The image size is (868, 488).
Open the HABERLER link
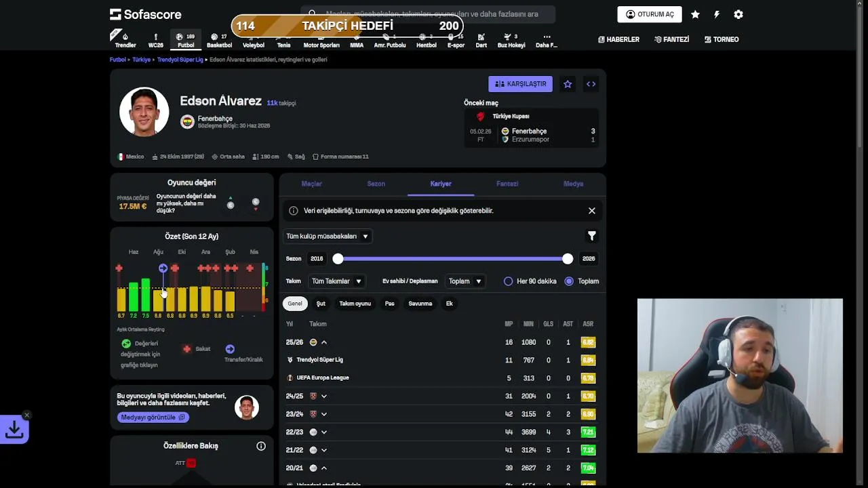coord(618,39)
